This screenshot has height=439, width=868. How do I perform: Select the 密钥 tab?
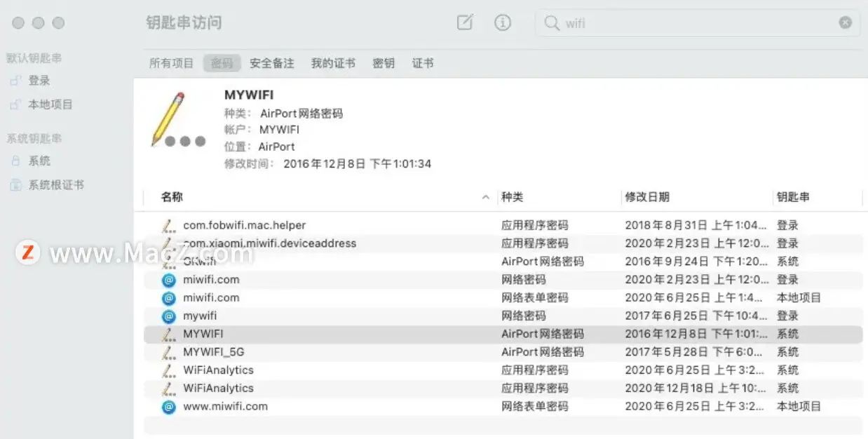point(384,62)
